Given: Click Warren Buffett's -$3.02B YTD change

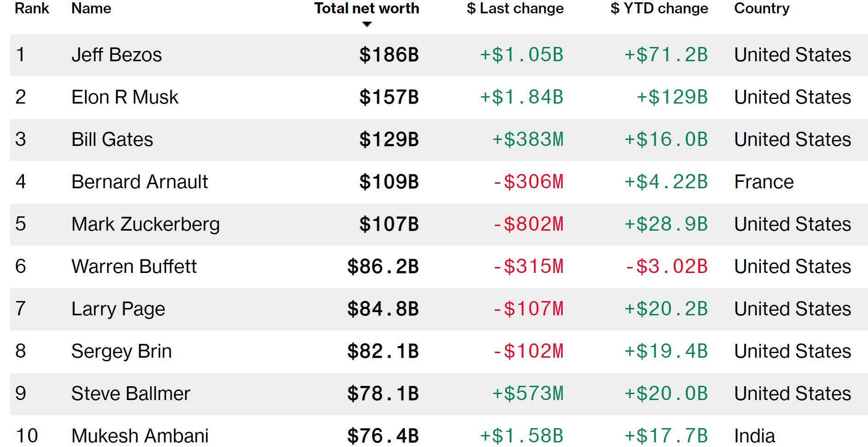Looking at the screenshot, I should (666, 267).
